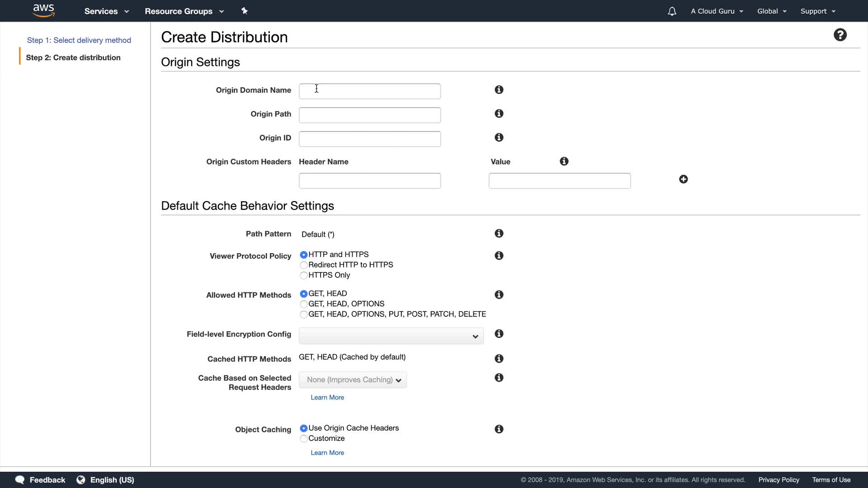Open Field-level Encryption Config dropdown
The image size is (868, 488).
click(391, 336)
